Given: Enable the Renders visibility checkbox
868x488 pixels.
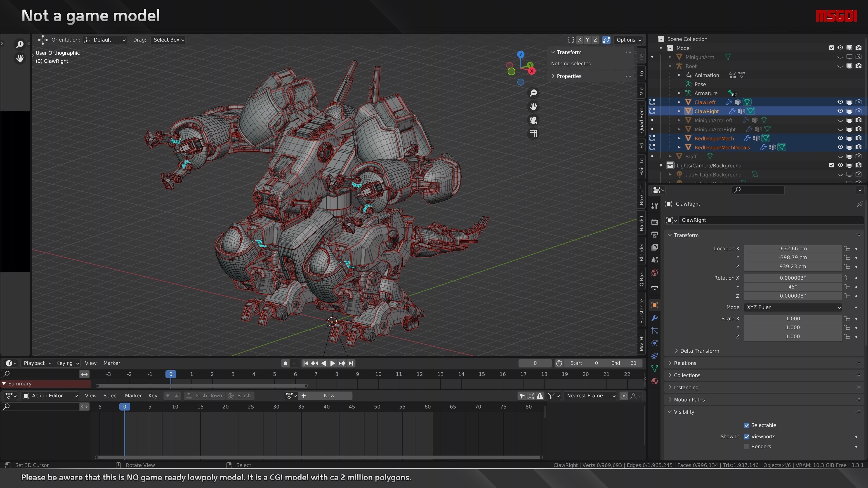Looking at the screenshot, I should [x=746, y=447].
